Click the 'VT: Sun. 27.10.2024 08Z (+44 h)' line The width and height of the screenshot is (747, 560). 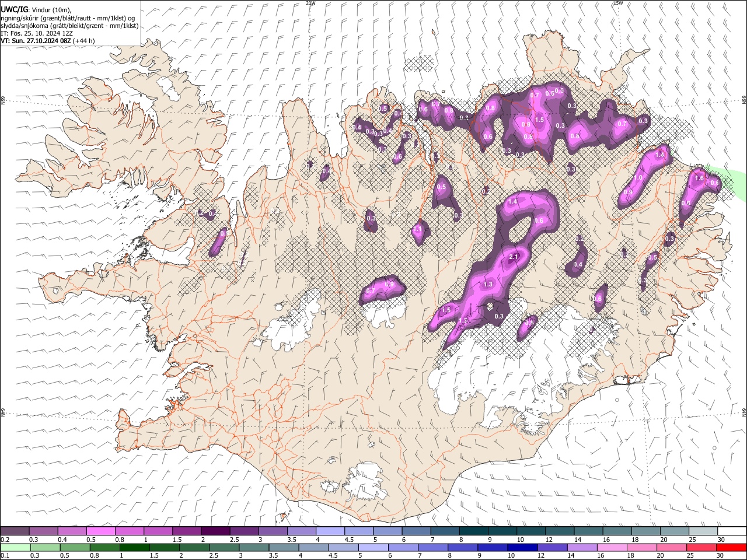[x=48, y=41]
